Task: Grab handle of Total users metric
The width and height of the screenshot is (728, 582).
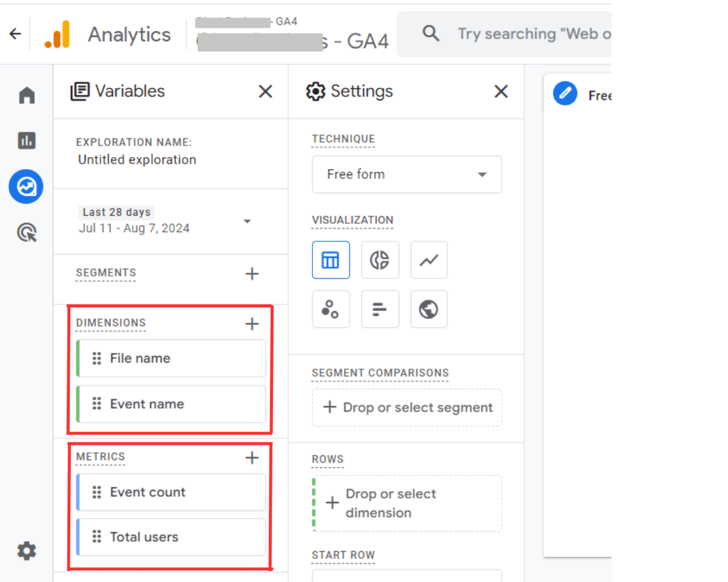Action: click(96, 537)
